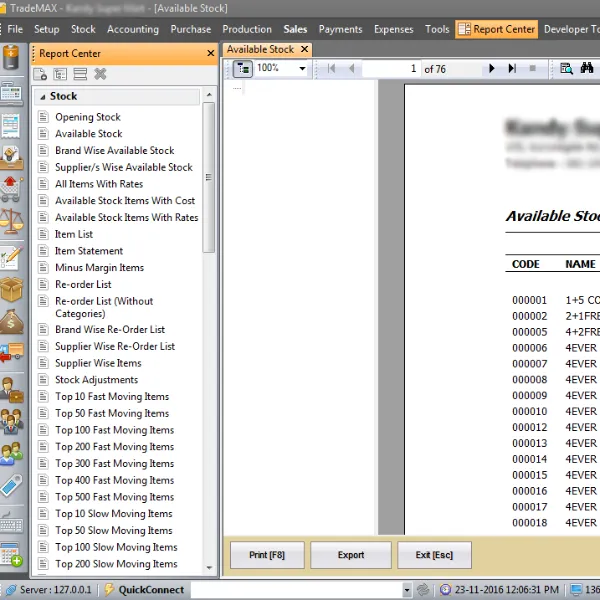Viewport: 600px width, 600px height.
Task: Click the binoculars find icon
Action: pos(587,68)
